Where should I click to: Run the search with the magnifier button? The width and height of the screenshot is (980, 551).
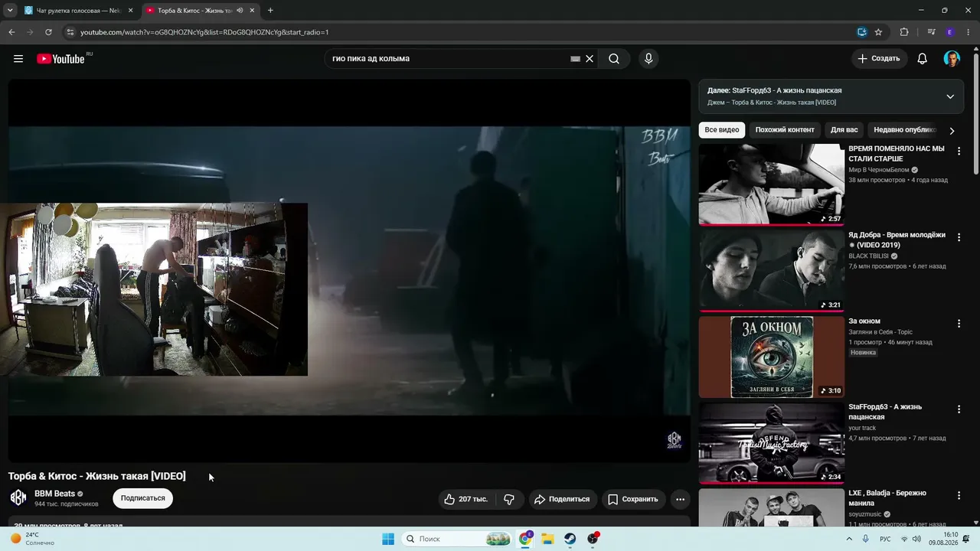coord(614,59)
